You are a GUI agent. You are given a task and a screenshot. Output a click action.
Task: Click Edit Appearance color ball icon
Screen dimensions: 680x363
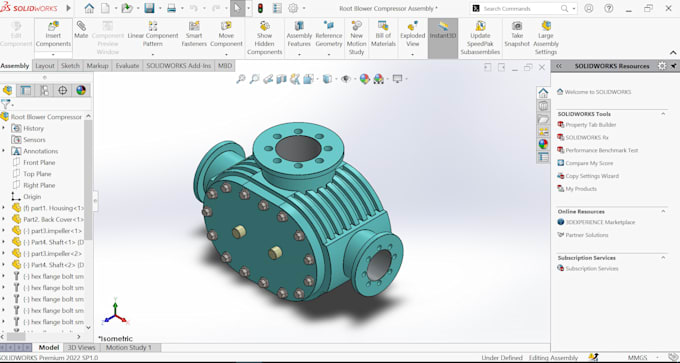364,79
